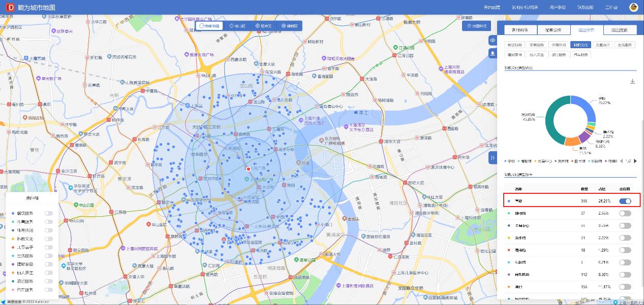Toggle 丽人养生 in map legend panel
The image size is (644, 305).
[49, 273]
